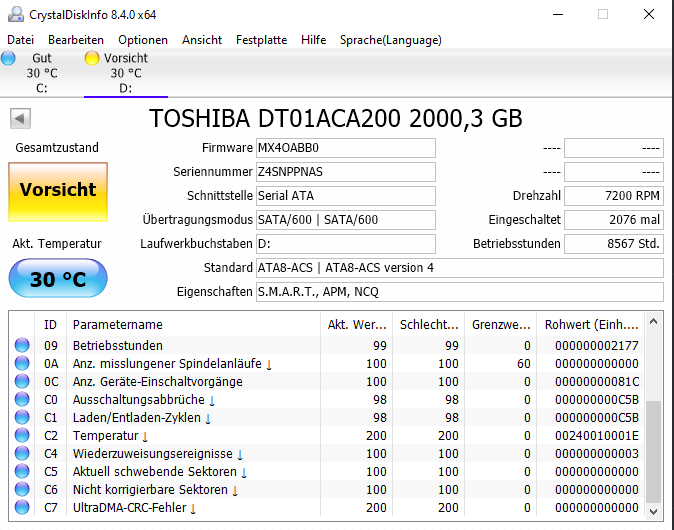Click status orb of row 0A Spindelanläufe
The image size is (674, 530).
22,363
